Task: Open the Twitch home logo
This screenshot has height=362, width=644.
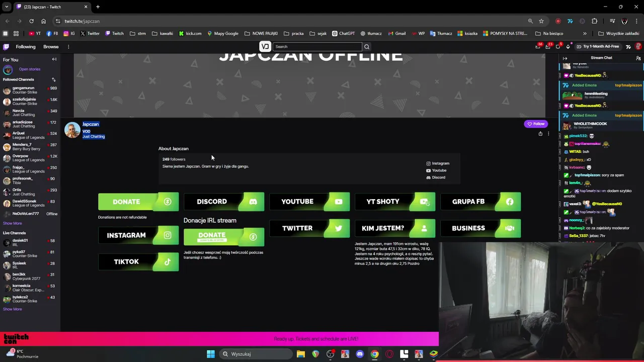Action: pyautogui.click(x=6, y=47)
